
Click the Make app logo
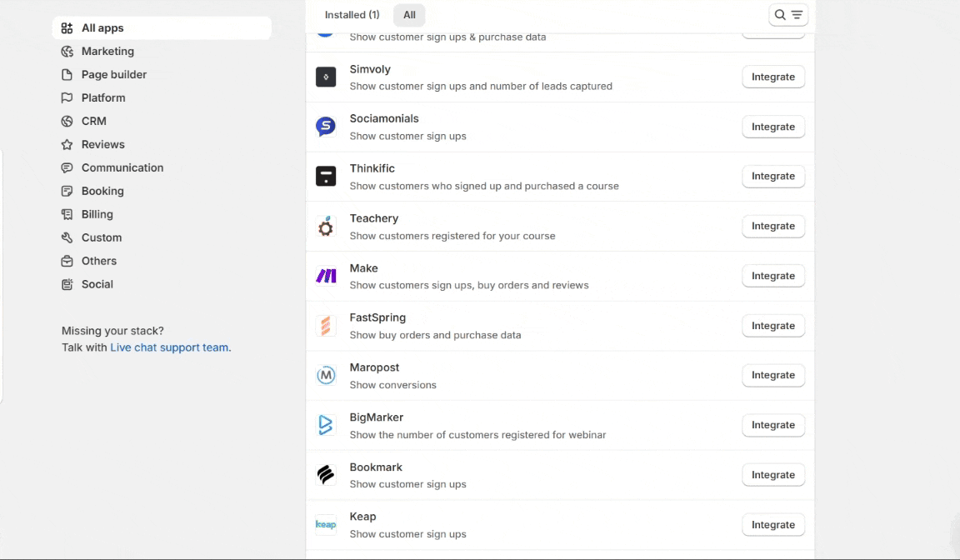326,276
